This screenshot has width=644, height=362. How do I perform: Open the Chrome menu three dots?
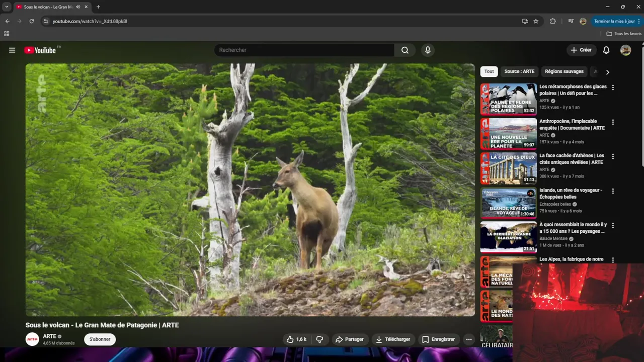click(639, 21)
